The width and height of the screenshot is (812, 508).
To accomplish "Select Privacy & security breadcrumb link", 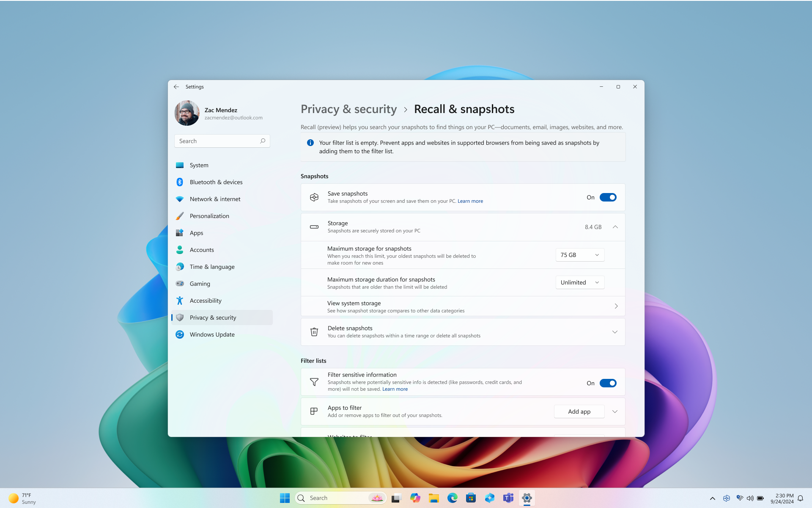I will (348, 108).
